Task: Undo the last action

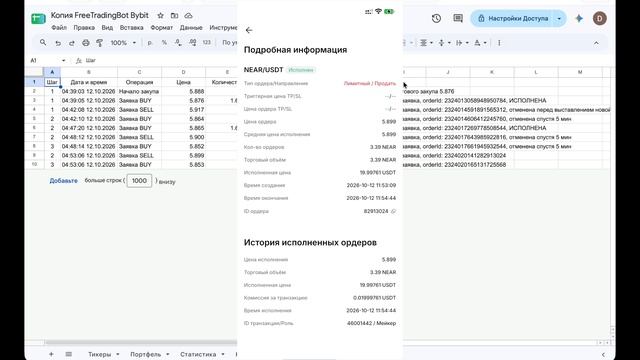Action: 58,42
